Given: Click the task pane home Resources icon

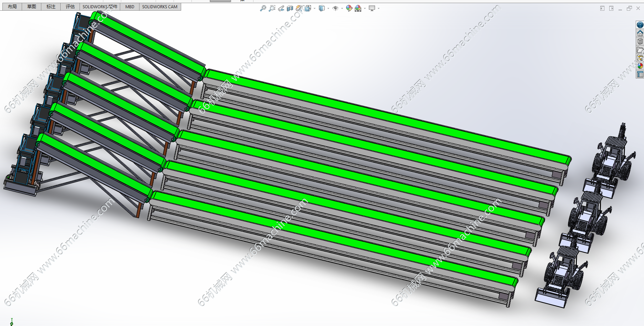Looking at the screenshot, I should pos(640,33).
